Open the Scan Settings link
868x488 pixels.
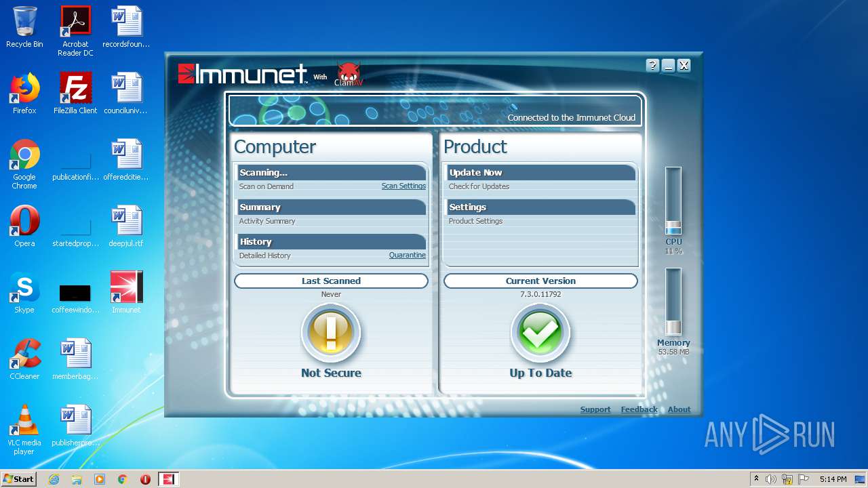[403, 186]
